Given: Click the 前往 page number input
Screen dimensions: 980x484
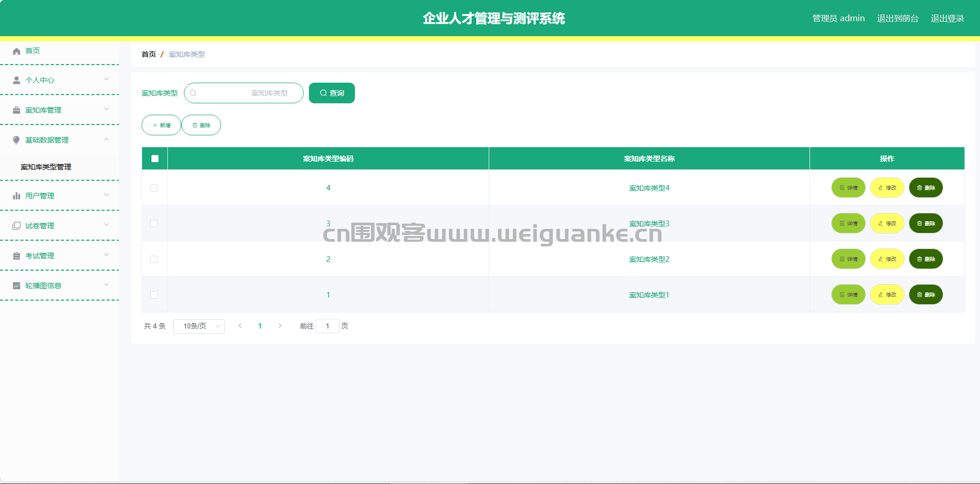Looking at the screenshot, I should (328, 326).
